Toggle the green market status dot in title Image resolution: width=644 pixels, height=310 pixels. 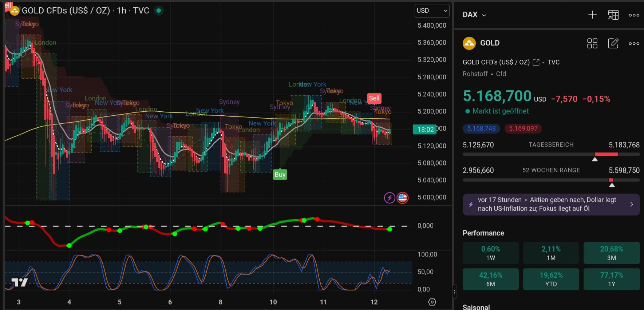click(x=159, y=11)
